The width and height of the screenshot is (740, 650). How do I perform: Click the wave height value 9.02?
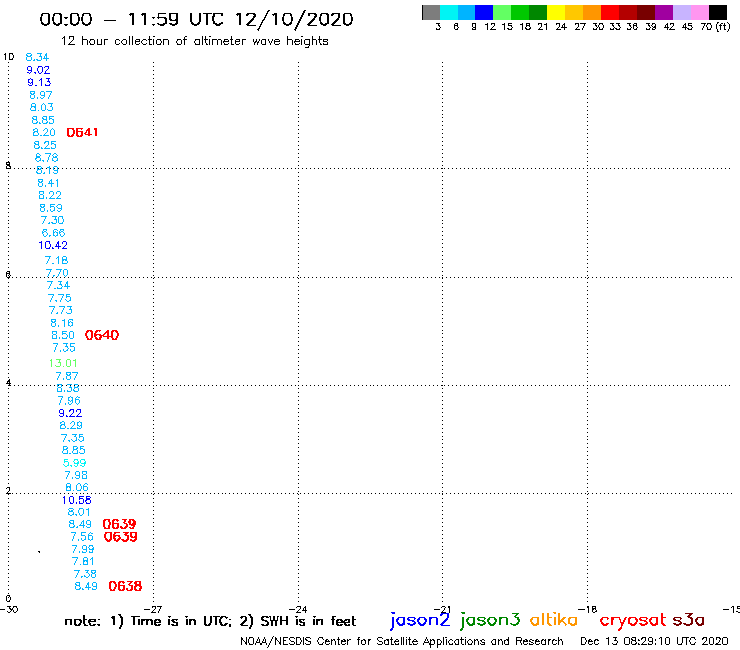coord(38,70)
